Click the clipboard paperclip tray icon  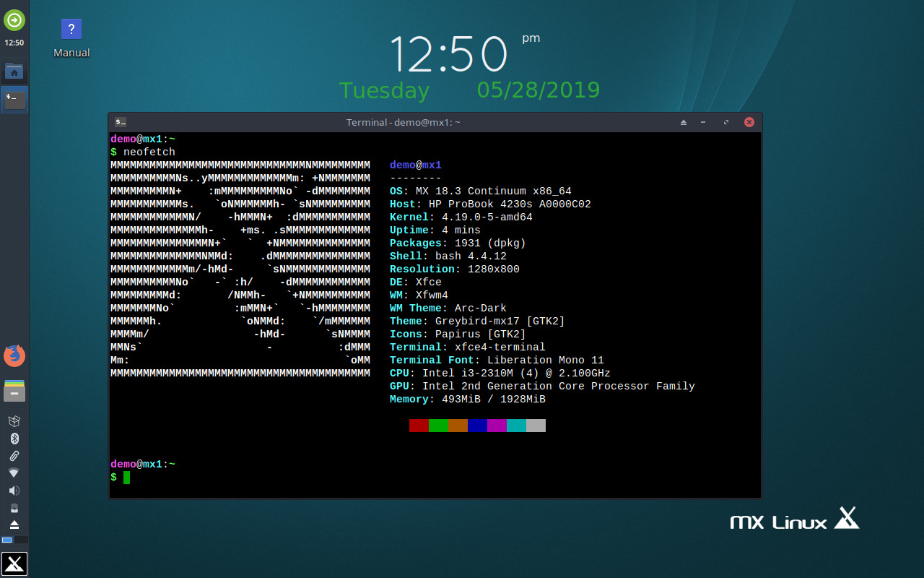[14, 456]
